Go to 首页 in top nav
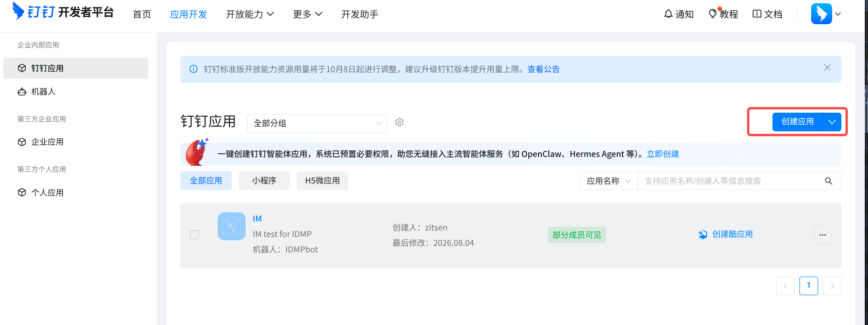The width and height of the screenshot is (868, 325). [142, 14]
